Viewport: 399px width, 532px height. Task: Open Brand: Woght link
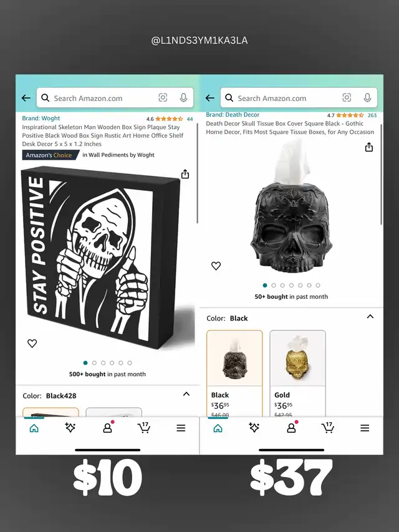[x=41, y=118]
